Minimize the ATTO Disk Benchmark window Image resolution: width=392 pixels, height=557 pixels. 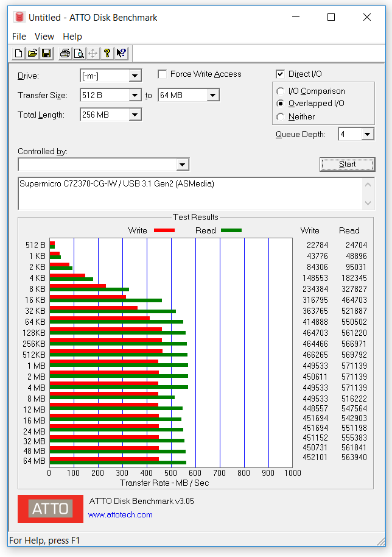coord(295,17)
